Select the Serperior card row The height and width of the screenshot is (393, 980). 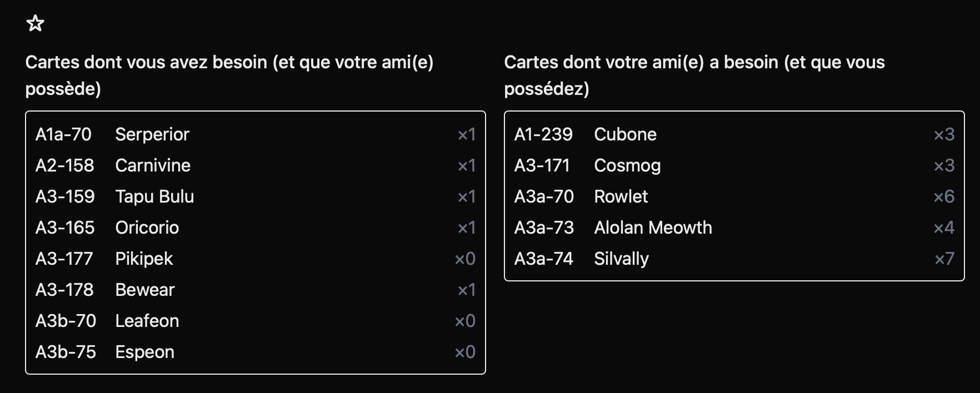[x=152, y=134]
